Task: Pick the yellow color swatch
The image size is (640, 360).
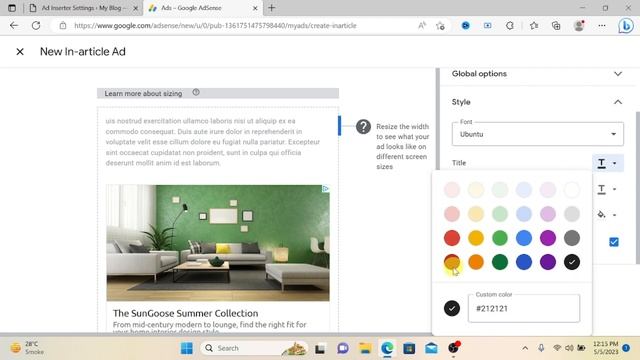Action: click(476, 238)
